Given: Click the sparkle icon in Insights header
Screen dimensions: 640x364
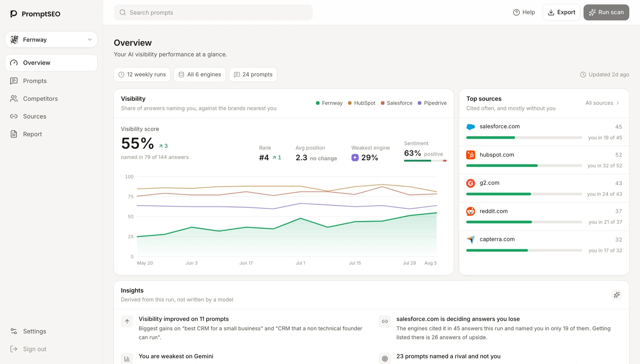Looking at the screenshot, I should pos(617,295).
